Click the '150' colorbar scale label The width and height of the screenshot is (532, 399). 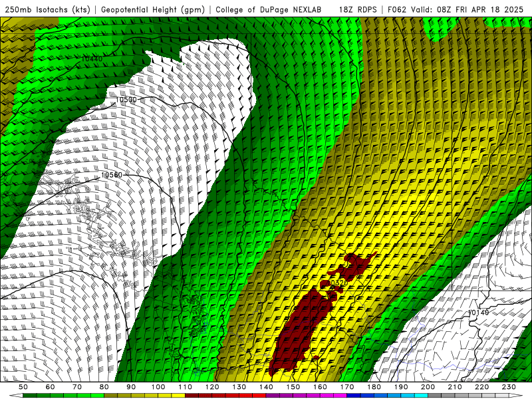pyautogui.click(x=293, y=387)
